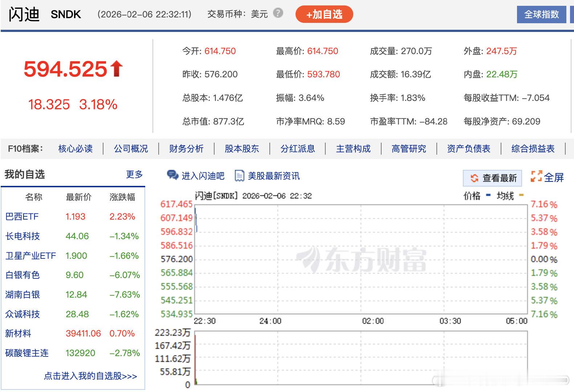The height and width of the screenshot is (392, 574).
Task: Click the 我的自选 panel title
Action: tap(25, 175)
